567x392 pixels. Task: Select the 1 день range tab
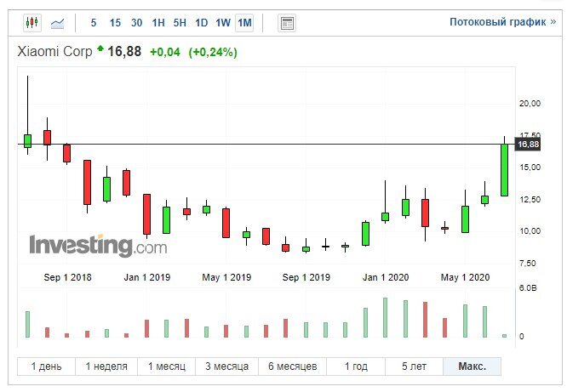[x=46, y=366]
